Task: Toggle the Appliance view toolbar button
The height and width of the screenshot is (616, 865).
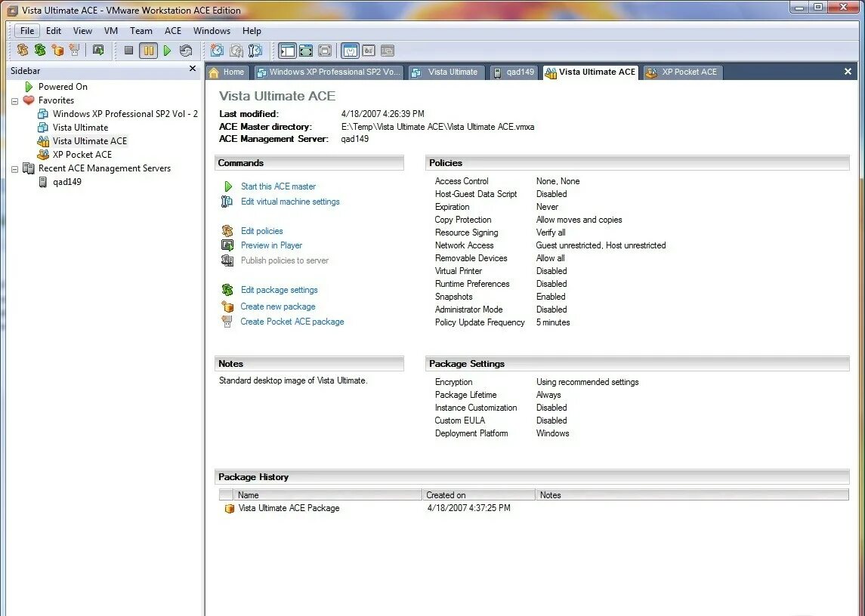Action: coord(369,51)
